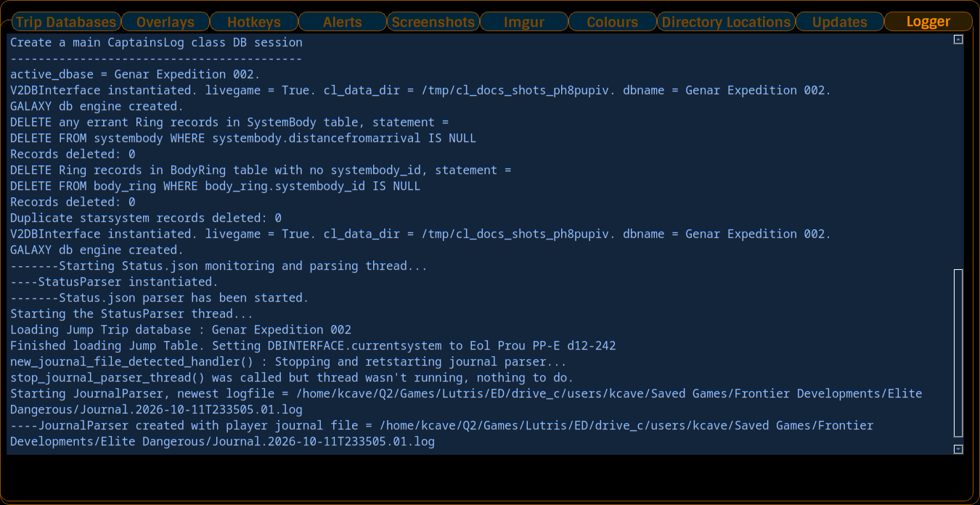Click the 'Create a main CaptainsLog class' line
Screen dimensions: 980x505
pyautogui.click(x=156, y=42)
